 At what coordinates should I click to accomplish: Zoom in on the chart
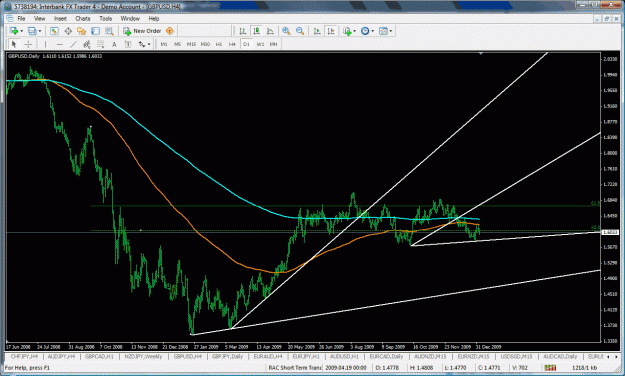[x=286, y=31]
